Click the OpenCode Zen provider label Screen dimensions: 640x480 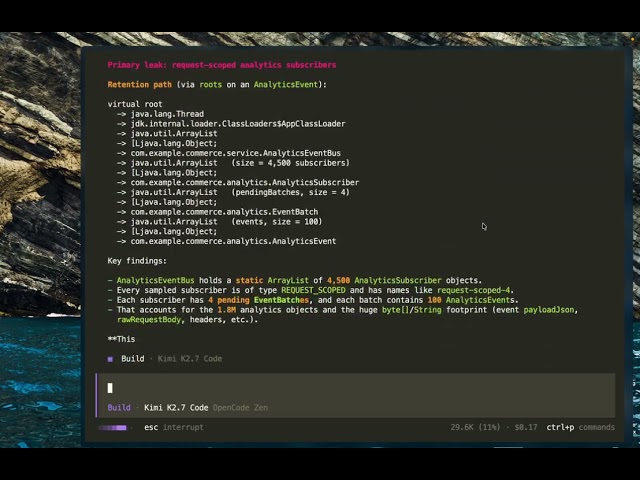point(240,407)
